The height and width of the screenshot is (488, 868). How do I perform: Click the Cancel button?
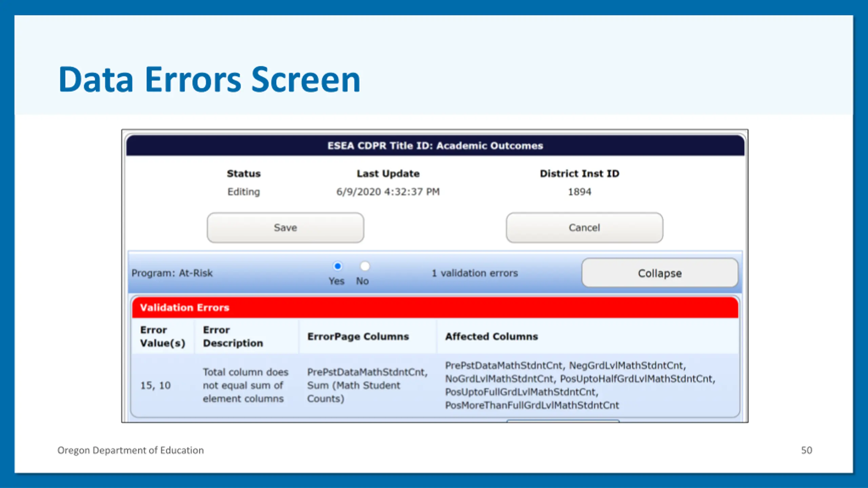[584, 227]
